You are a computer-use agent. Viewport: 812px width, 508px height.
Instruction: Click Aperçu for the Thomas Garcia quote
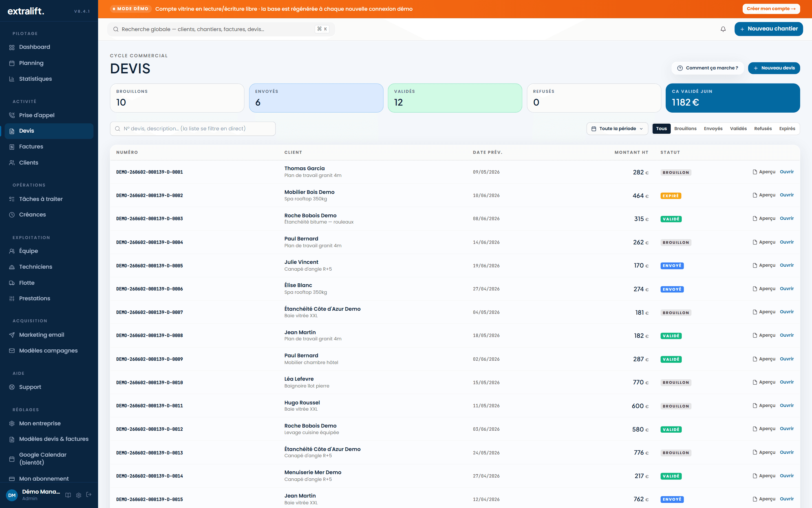tap(764, 172)
